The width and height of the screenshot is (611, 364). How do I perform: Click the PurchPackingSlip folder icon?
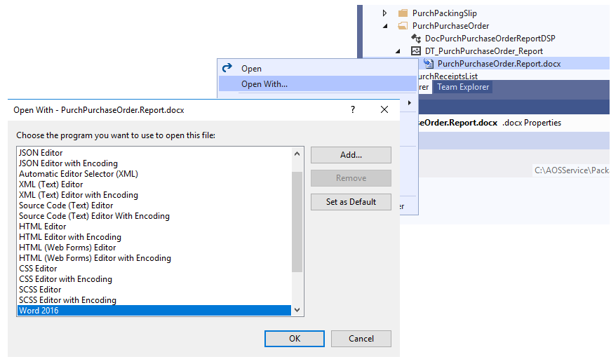click(403, 13)
